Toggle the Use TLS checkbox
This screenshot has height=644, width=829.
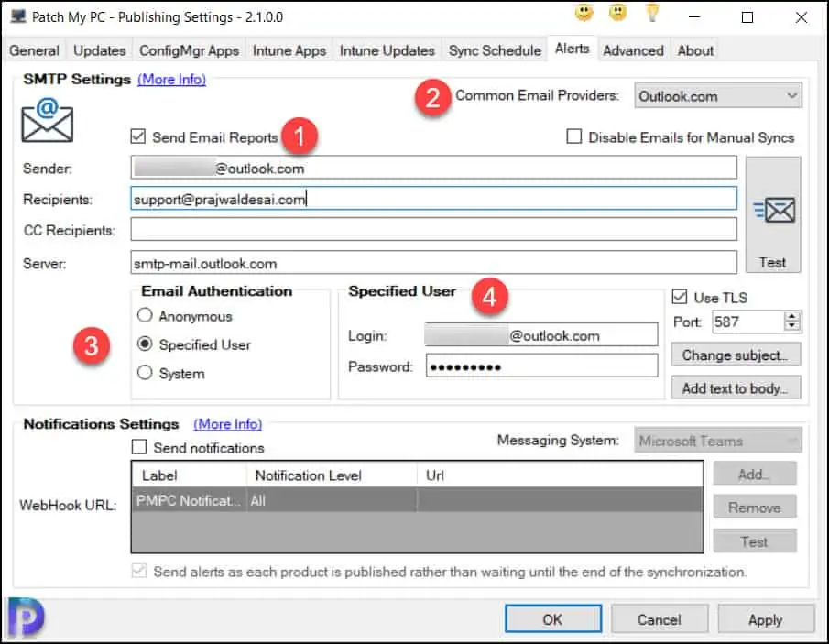tap(680, 297)
